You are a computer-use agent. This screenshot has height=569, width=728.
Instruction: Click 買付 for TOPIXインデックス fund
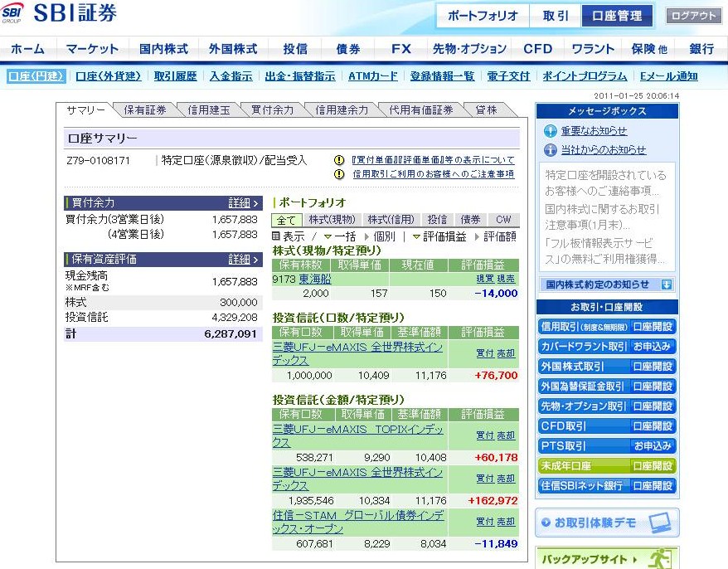485,435
